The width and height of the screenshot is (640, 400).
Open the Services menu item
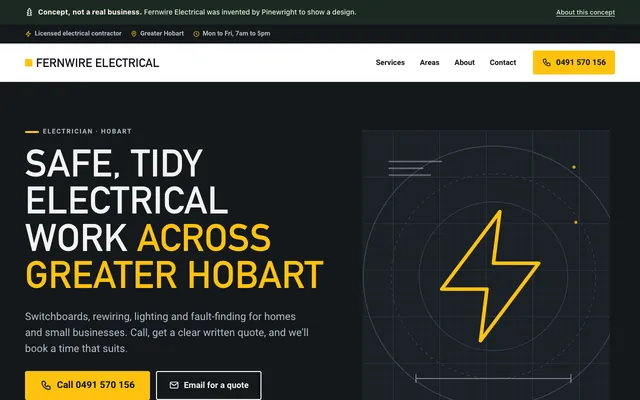tap(390, 62)
